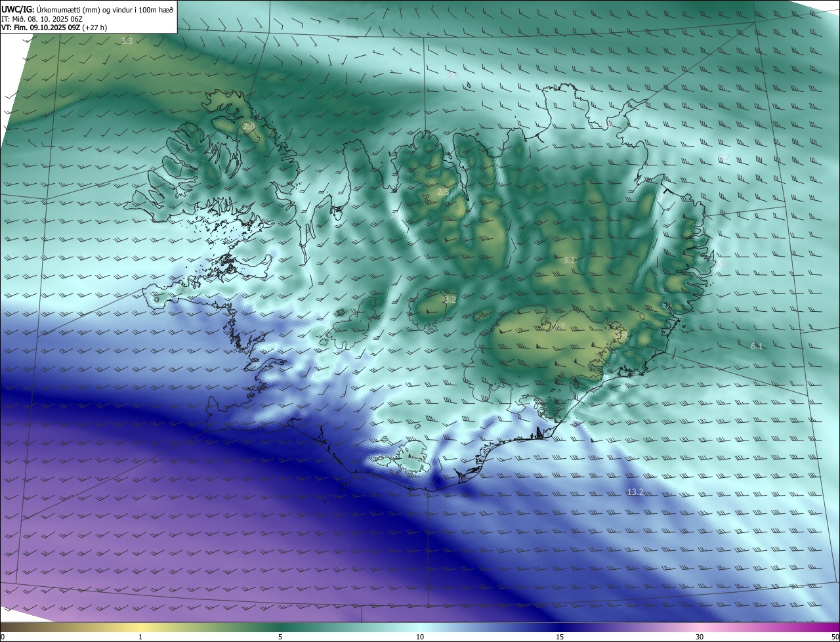Click the dark blue colorbar segment above tick 15
This screenshot has width=840, height=642.
point(560,628)
